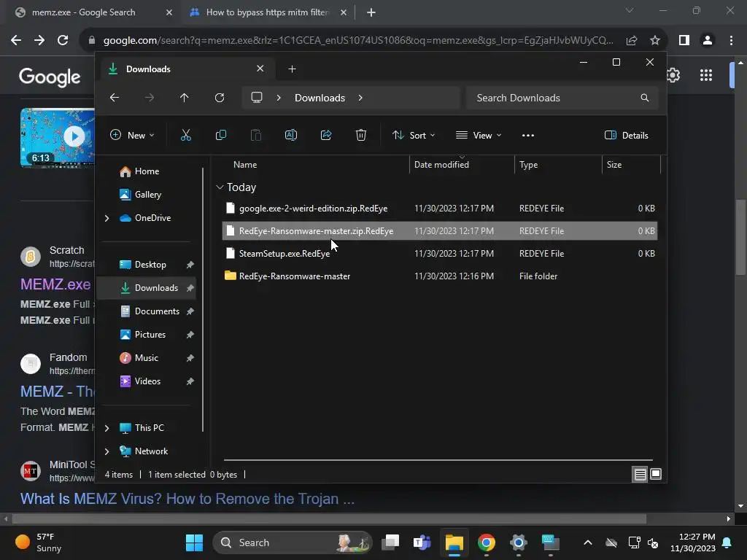Screen dimensions: 747x560
Task: Cut the selected file with scissors icon
Action: [186, 135]
